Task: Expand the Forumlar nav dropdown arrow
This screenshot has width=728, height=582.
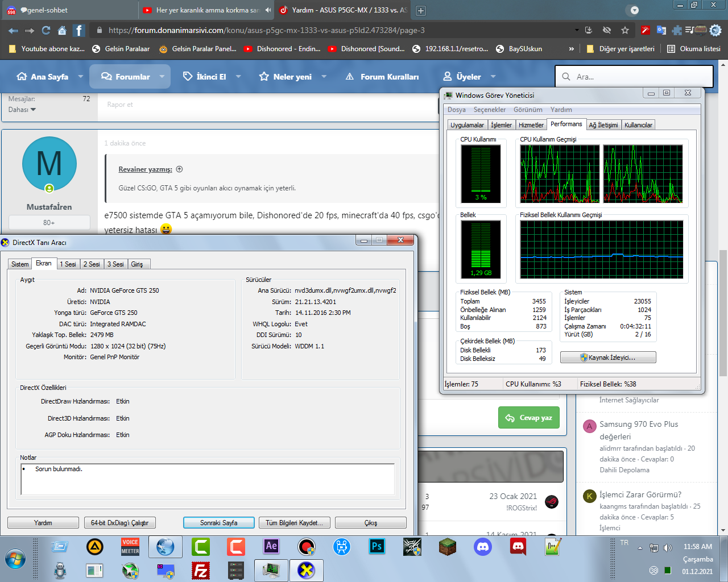Action: [162, 77]
